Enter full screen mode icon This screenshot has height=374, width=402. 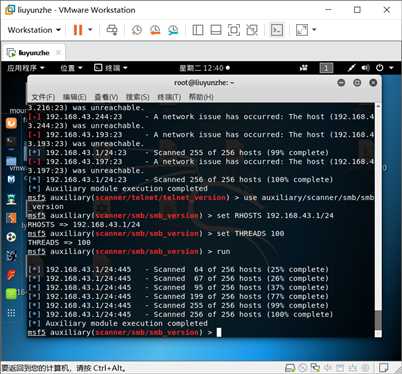pos(234,30)
